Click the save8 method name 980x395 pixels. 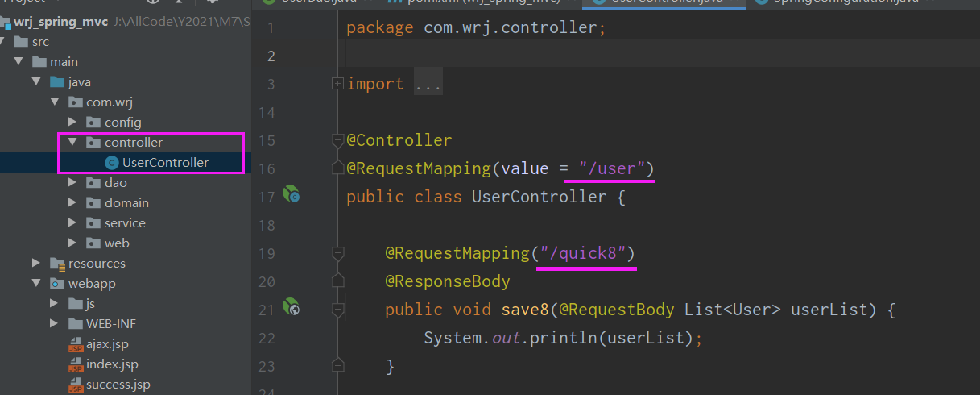(525, 310)
